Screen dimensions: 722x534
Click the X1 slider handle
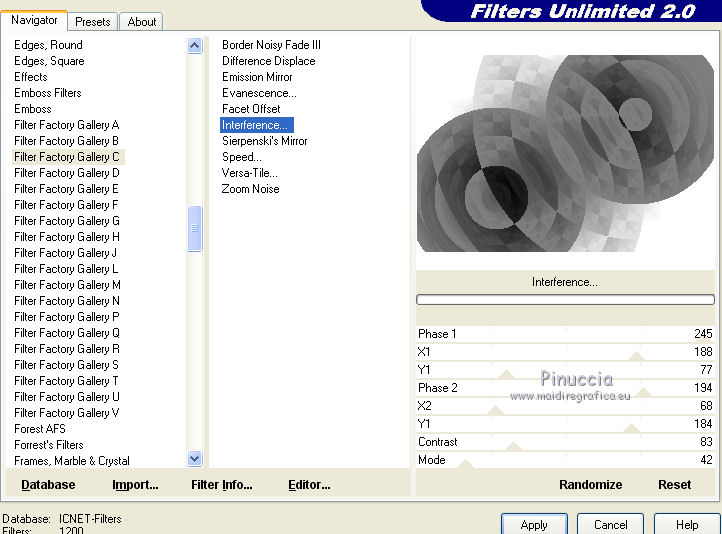(636, 356)
